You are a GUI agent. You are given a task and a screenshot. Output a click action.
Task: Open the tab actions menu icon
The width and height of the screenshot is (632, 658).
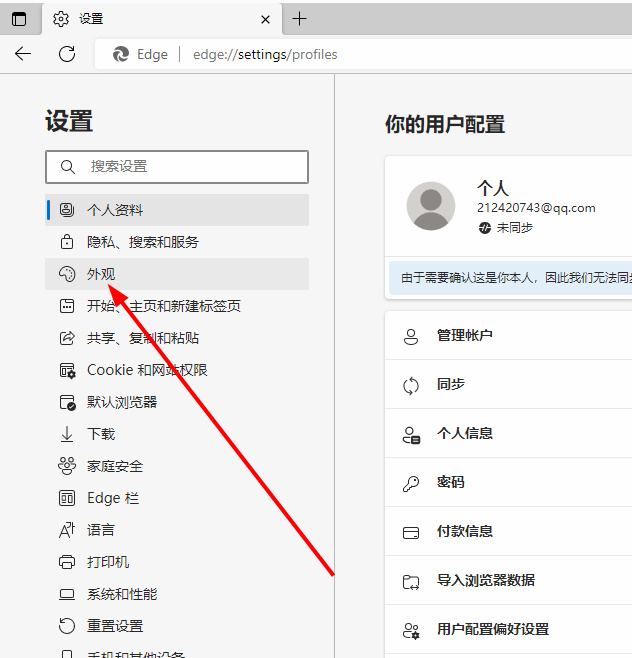(19, 19)
